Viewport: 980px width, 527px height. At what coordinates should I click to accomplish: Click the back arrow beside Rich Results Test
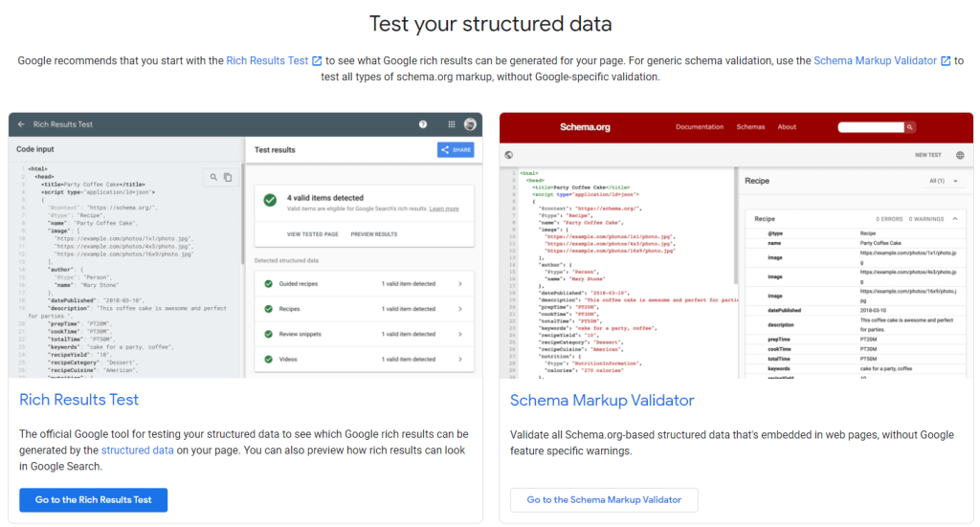coord(21,124)
